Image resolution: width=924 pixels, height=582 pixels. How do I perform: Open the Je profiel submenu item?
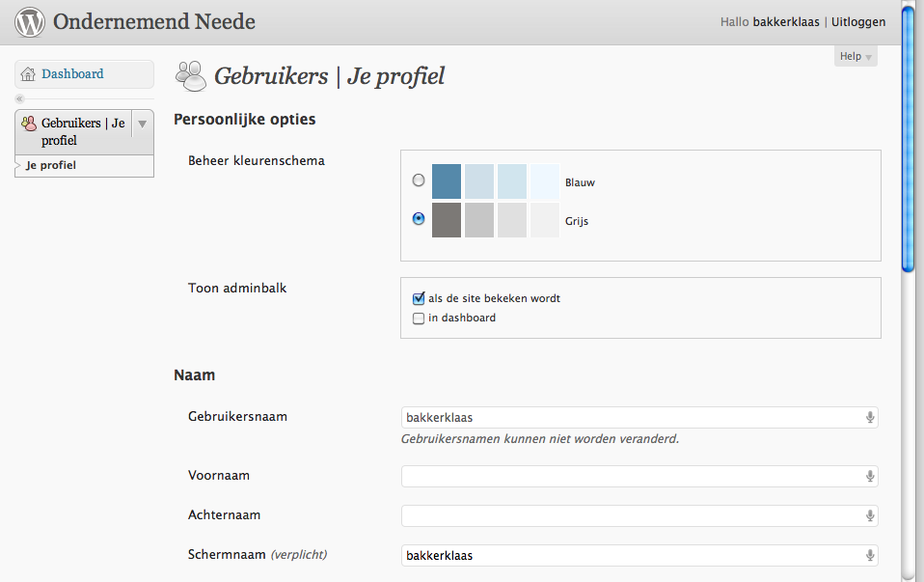[51, 165]
